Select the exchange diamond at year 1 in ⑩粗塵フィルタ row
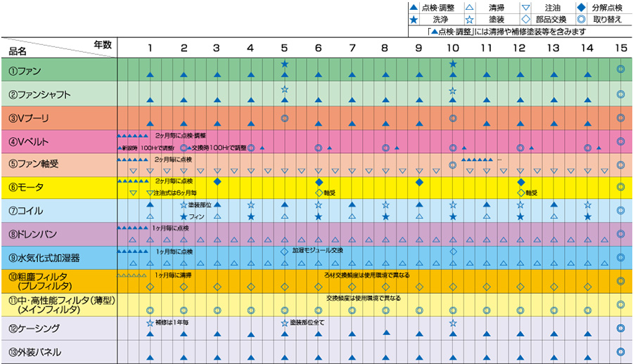Image resolution: width=633 pixels, height=364 pixels. coord(150,287)
